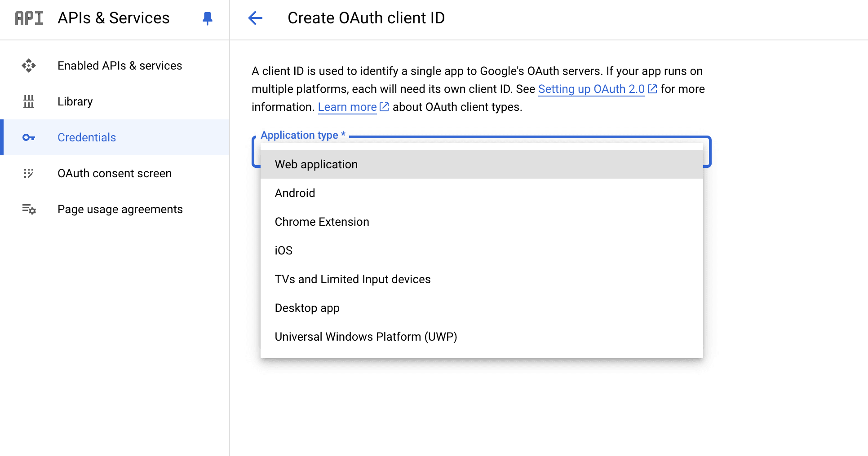The width and height of the screenshot is (868, 456).
Task: Click the Page usage agreements icon
Action: (x=29, y=209)
